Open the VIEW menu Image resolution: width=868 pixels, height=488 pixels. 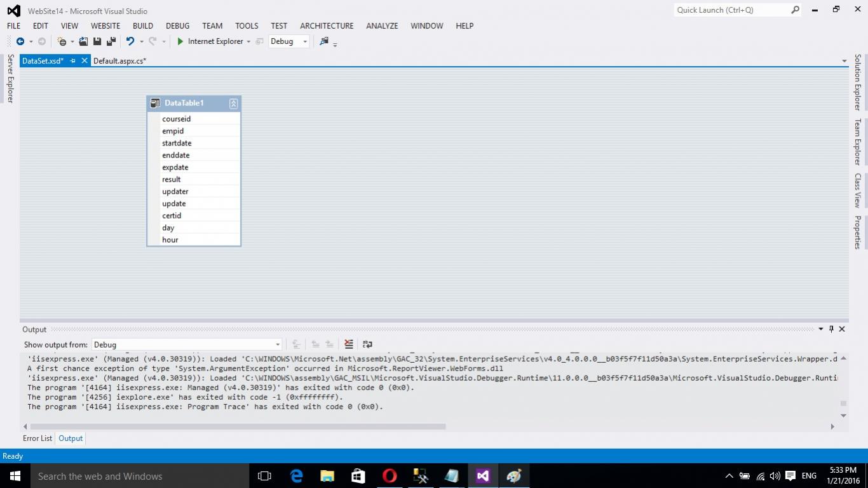click(x=69, y=26)
